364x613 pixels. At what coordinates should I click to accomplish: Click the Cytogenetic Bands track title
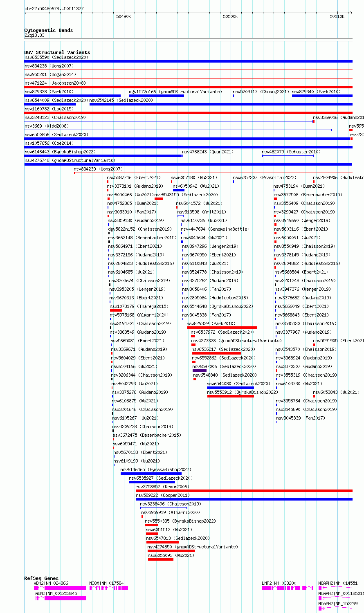click(49, 30)
